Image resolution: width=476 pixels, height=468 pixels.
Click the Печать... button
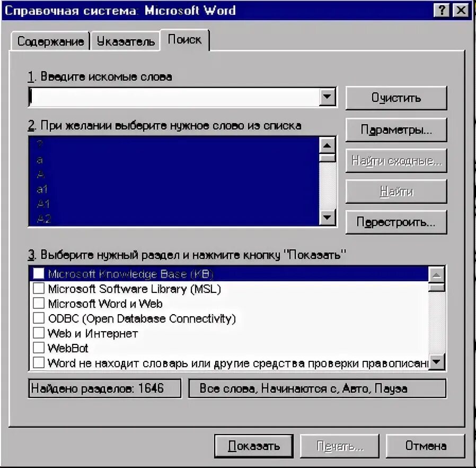pos(340,446)
